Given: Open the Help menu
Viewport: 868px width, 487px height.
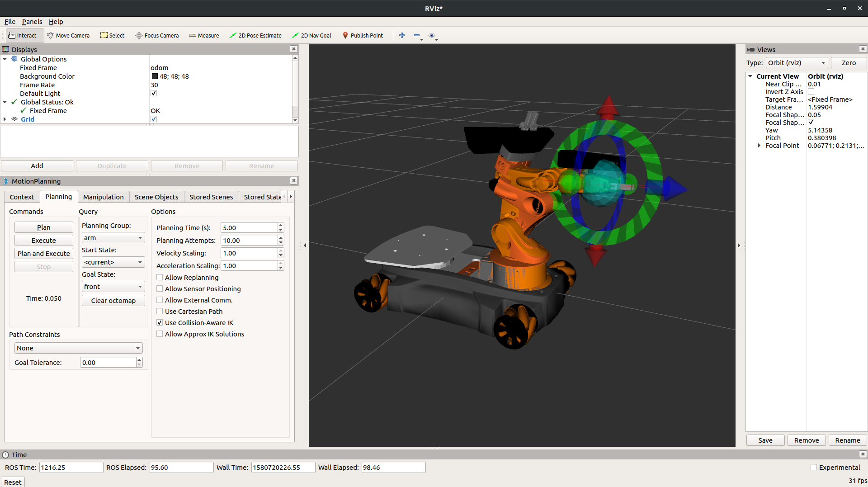Looking at the screenshot, I should [56, 21].
